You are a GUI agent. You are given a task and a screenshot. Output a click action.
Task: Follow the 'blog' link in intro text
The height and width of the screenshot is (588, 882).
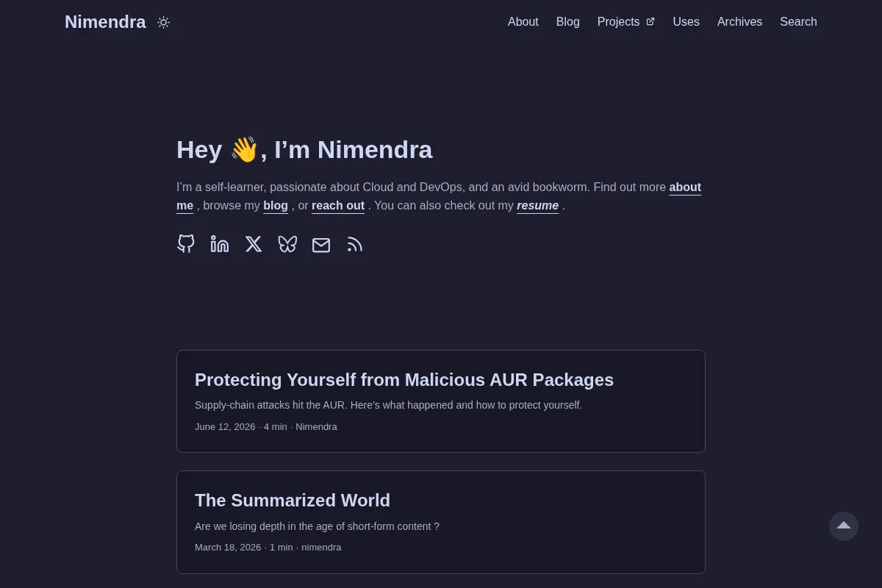tap(276, 206)
